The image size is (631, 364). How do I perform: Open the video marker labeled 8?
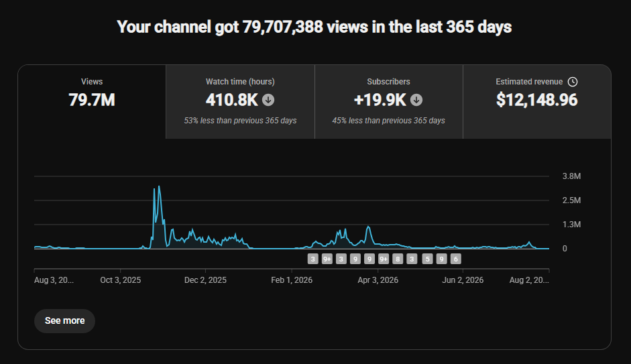click(x=398, y=259)
